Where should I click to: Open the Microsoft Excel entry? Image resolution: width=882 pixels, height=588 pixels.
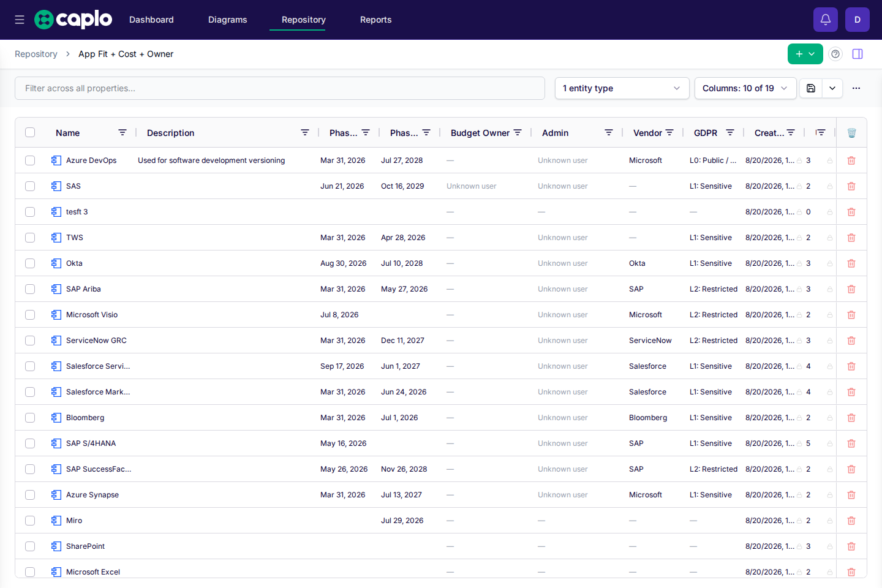[x=93, y=572]
